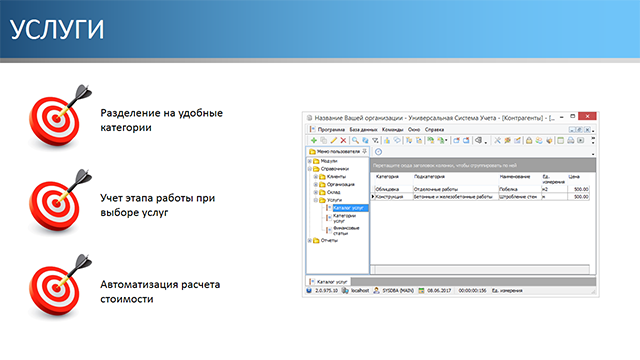Open the Справка menu
The width and height of the screenshot is (640, 360).
tap(434, 130)
